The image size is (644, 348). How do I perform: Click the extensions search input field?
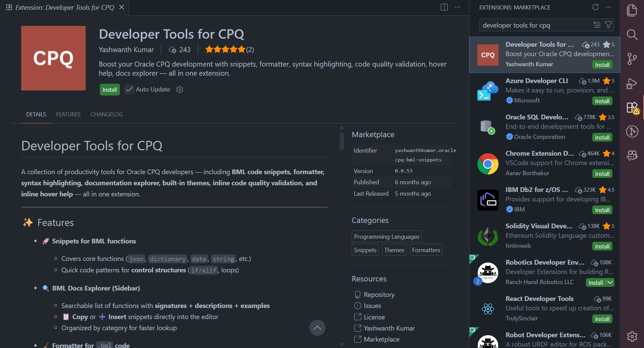(536, 25)
